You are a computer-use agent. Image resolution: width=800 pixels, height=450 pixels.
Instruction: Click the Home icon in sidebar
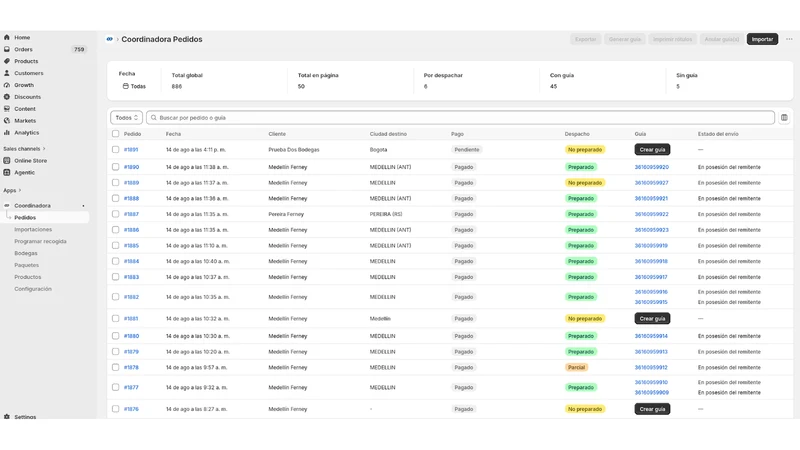[x=7, y=37]
